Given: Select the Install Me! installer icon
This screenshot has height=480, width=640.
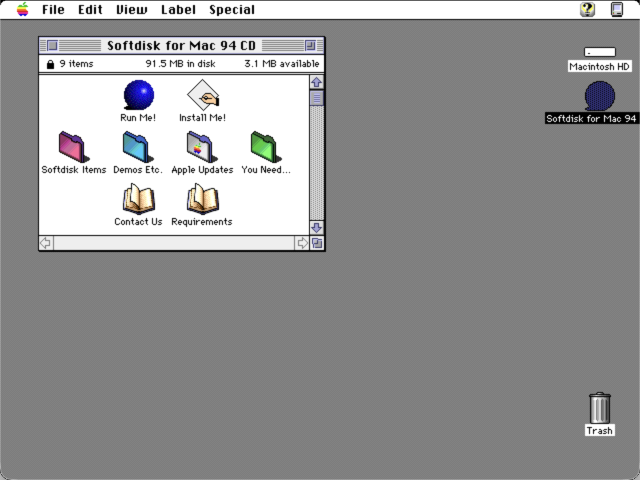Looking at the screenshot, I should click(x=203, y=95).
